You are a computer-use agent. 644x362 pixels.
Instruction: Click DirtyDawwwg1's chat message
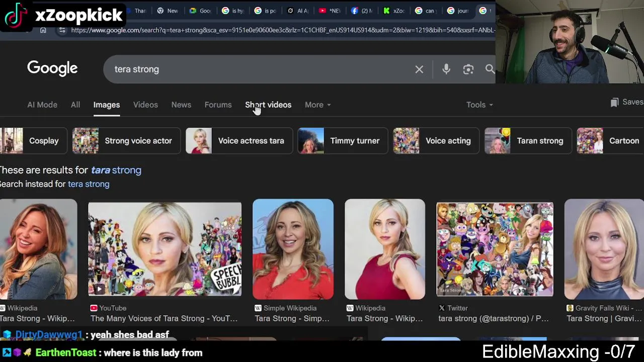click(129, 335)
